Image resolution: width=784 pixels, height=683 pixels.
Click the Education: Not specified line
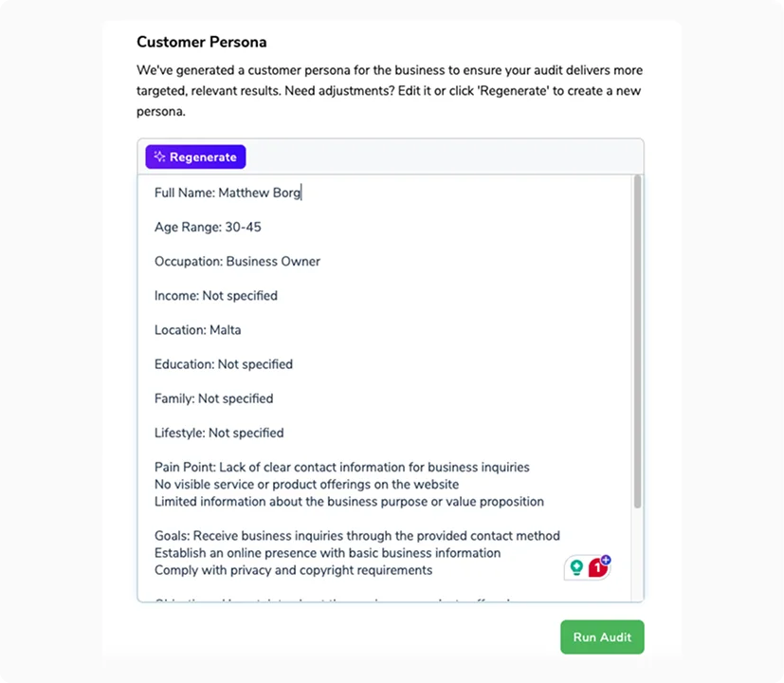coord(224,364)
